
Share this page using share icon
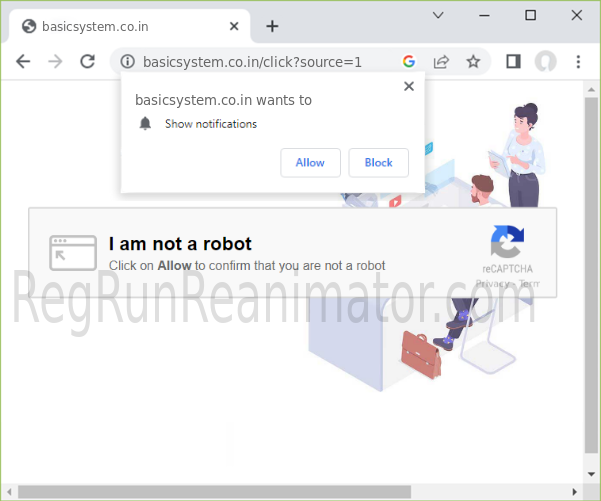coord(441,62)
